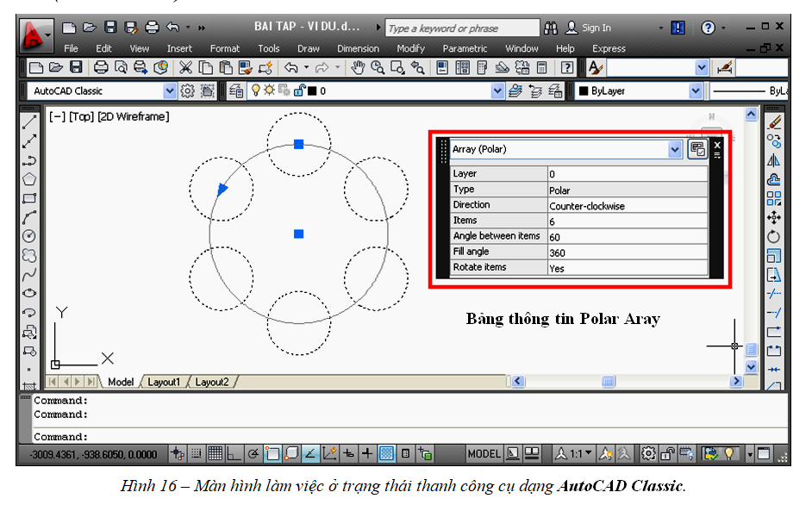Screen dimensions: 812x511
Task: Expand the Array (Polar) object dropdown
Action: (x=674, y=150)
